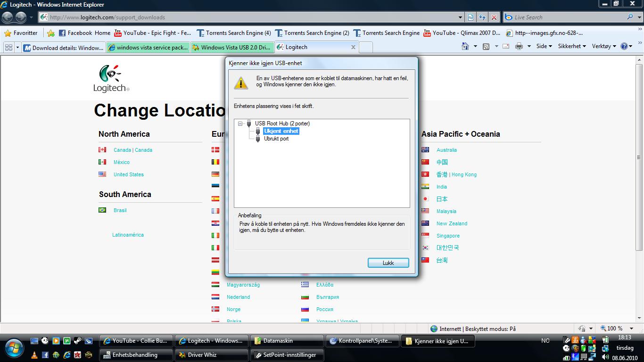Click the USB Root Hub (2 porter) entry
This screenshot has width=644, height=362.
point(282,123)
